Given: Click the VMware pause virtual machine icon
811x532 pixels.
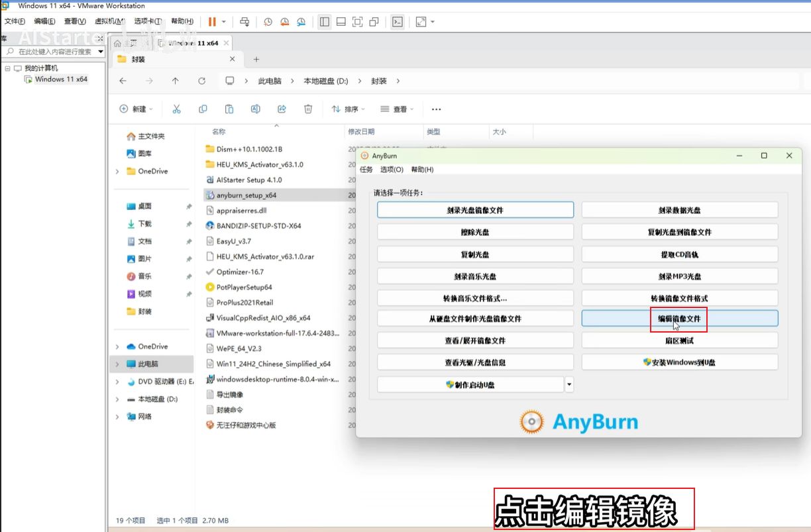Looking at the screenshot, I should tap(212, 22).
